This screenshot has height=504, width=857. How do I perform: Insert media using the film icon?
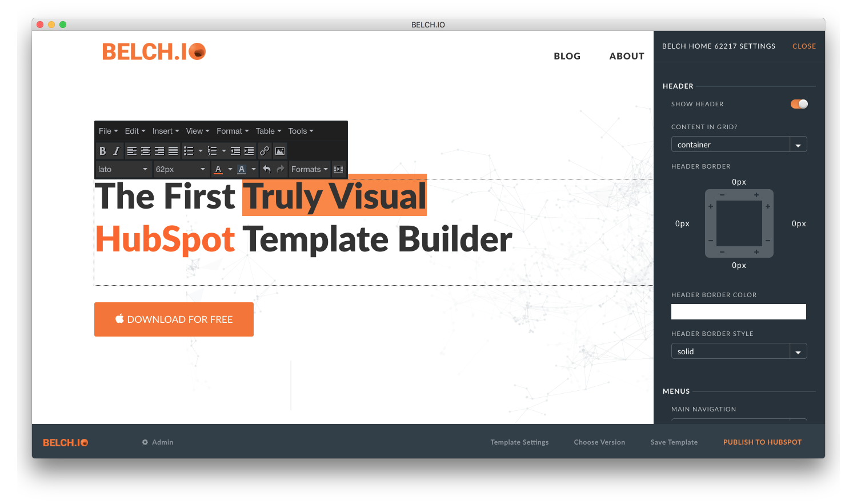coord(339,169)
